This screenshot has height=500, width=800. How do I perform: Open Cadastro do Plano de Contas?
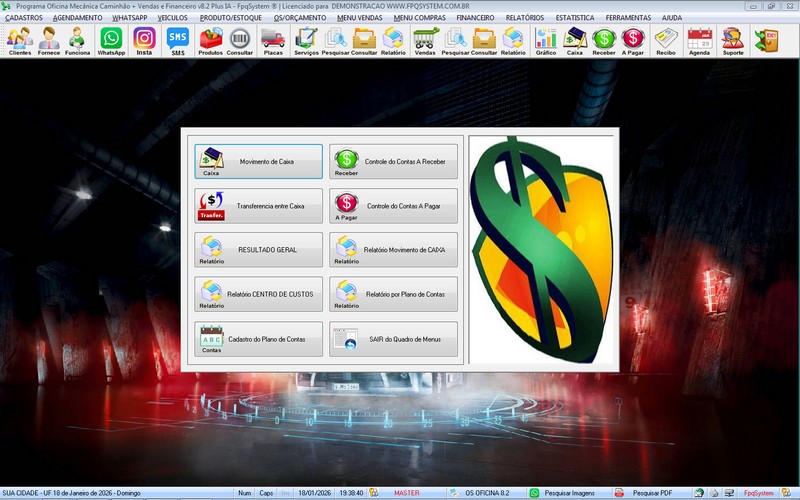259,340
